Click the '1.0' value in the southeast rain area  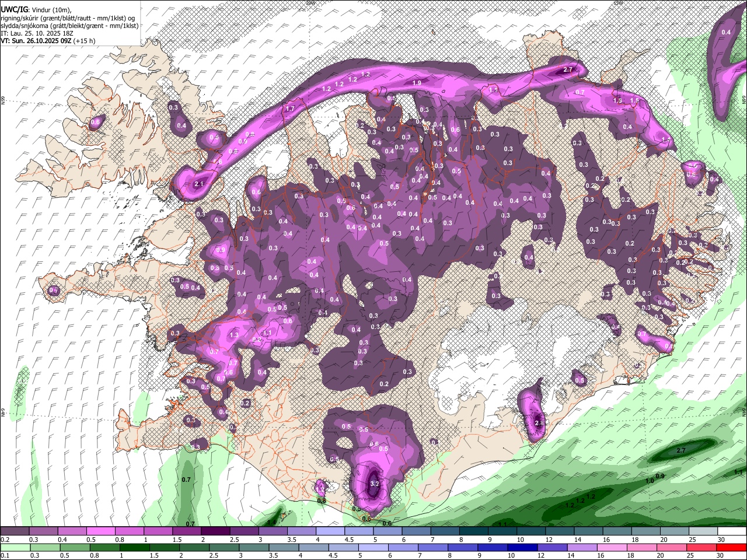[650, 481]
